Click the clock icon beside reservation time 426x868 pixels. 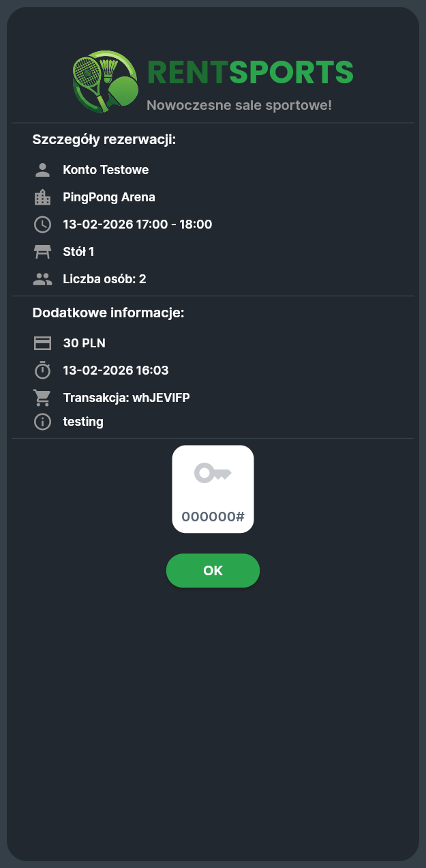43,225
